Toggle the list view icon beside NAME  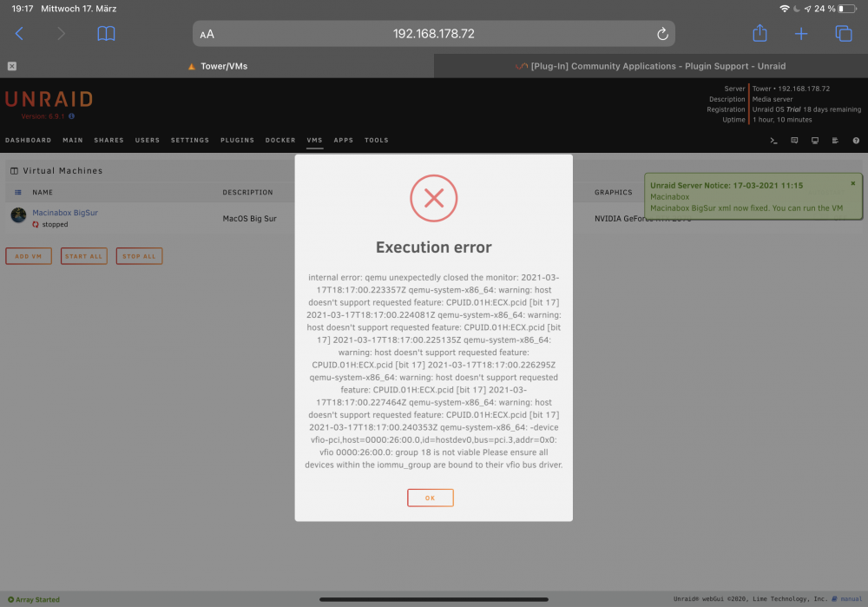17,192
